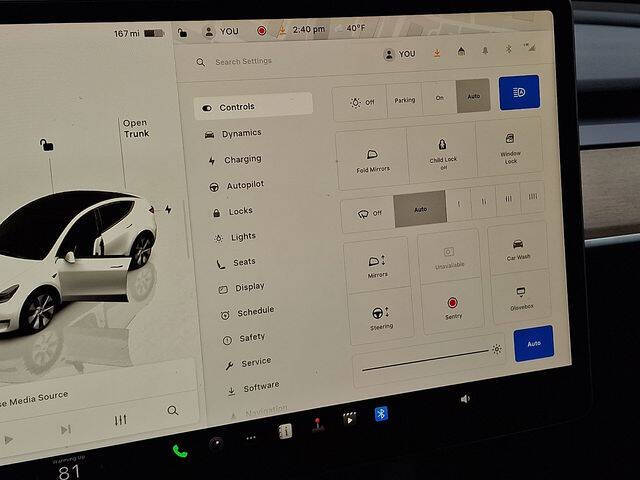The height and width of the screenshot is (480, 640).
Task: Toggle Sentry mode
Action: click(x=453, y=307)
